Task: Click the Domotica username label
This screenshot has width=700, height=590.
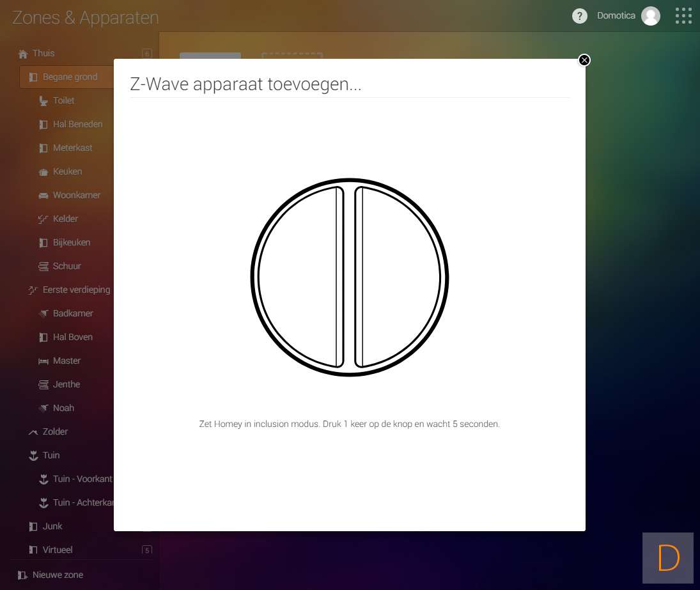Action: 616,16
